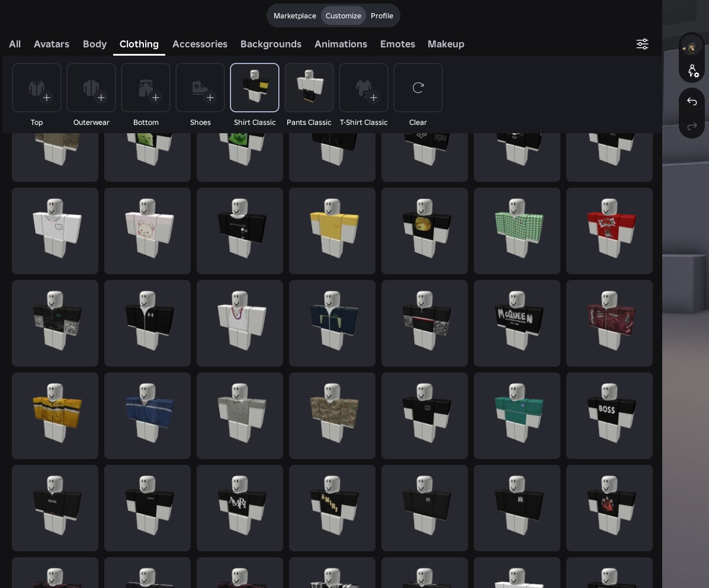Add an item to the T-Shirt Classic slot
The width and height of the screenshot is (709, 588).
[364, 88]
